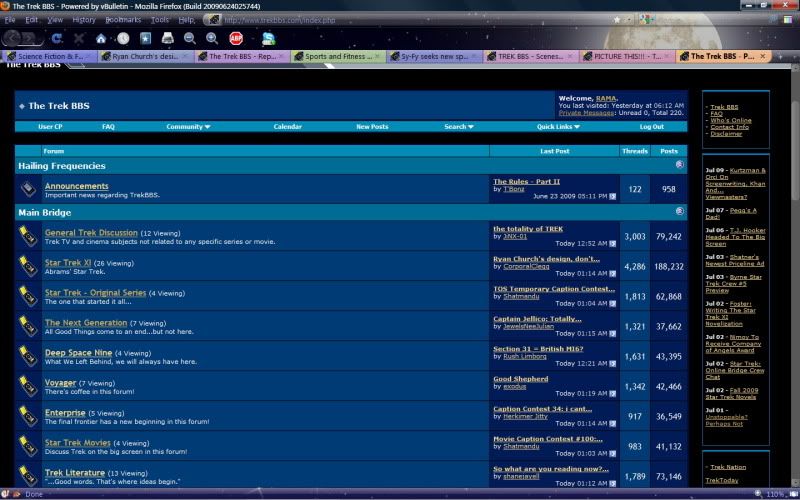Open the General Trek Discussion forum
800x500 pixels.
[x=91, y=233]
